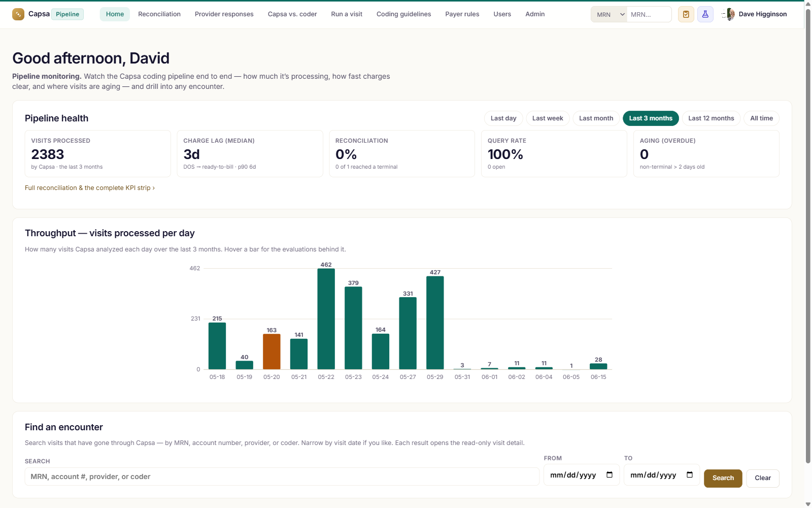
Task: Click the Aging overdue card
Action: [x=706, y=154]
